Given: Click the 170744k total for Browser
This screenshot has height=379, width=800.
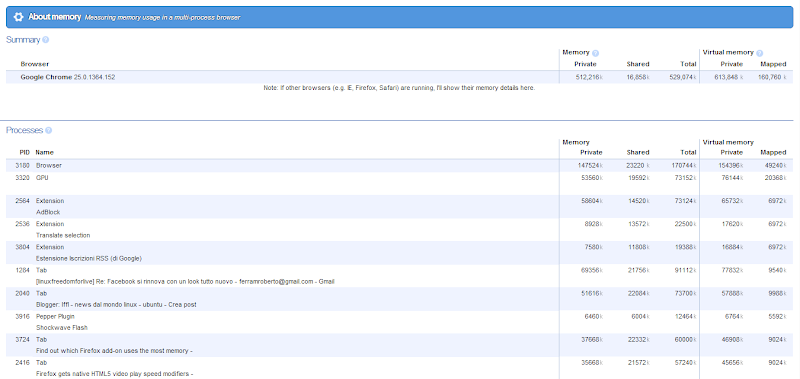Looking at the screenshot, I should pos(684,166).
